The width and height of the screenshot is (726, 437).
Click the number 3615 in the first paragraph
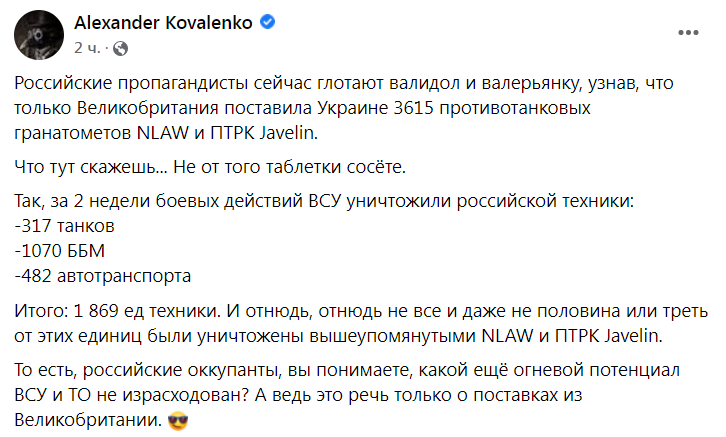pos(413,108)
